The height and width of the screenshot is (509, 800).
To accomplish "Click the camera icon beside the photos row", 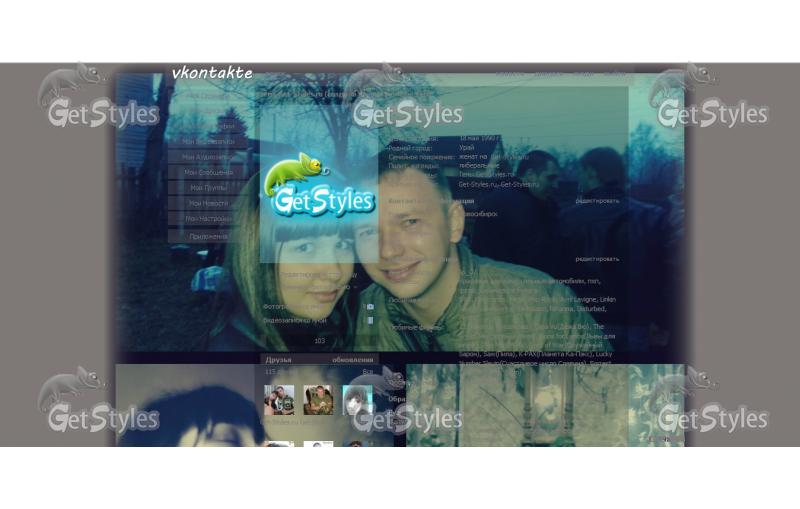I will point(370,307).
